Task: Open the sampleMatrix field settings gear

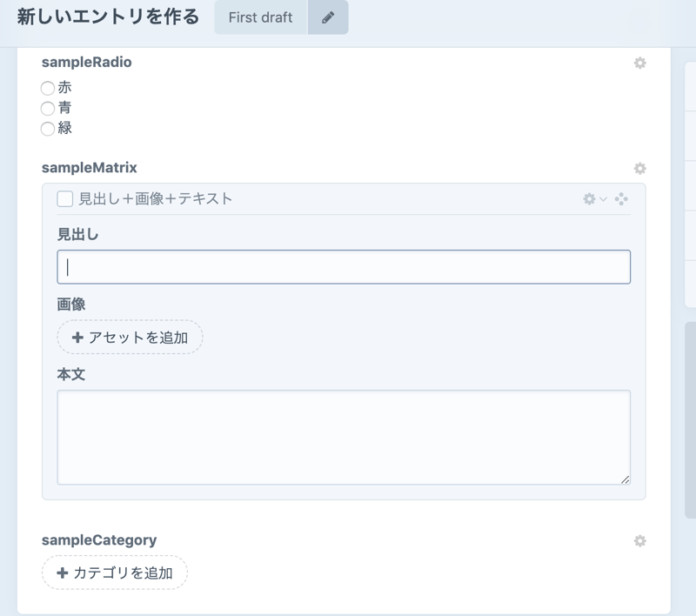Action: (x=639, y=168)
